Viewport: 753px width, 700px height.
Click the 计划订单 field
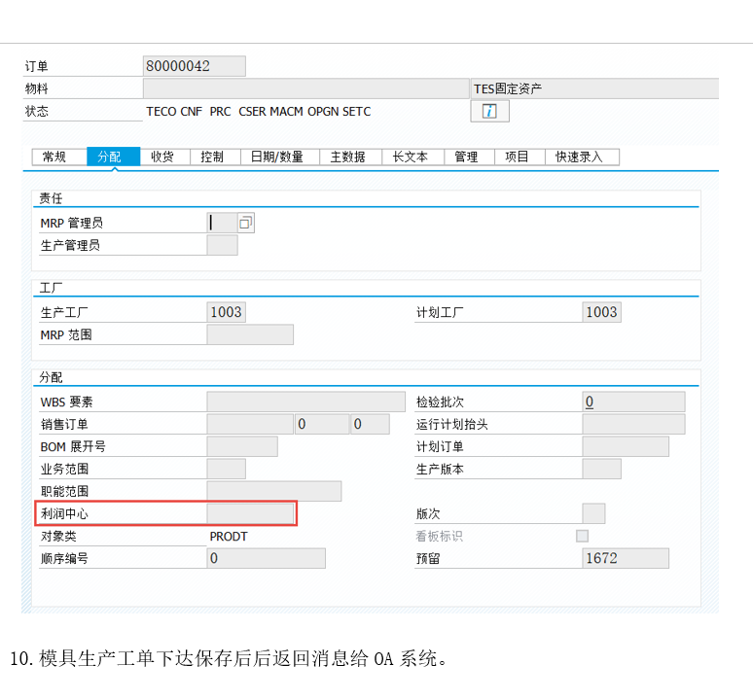tap(626, 446)
